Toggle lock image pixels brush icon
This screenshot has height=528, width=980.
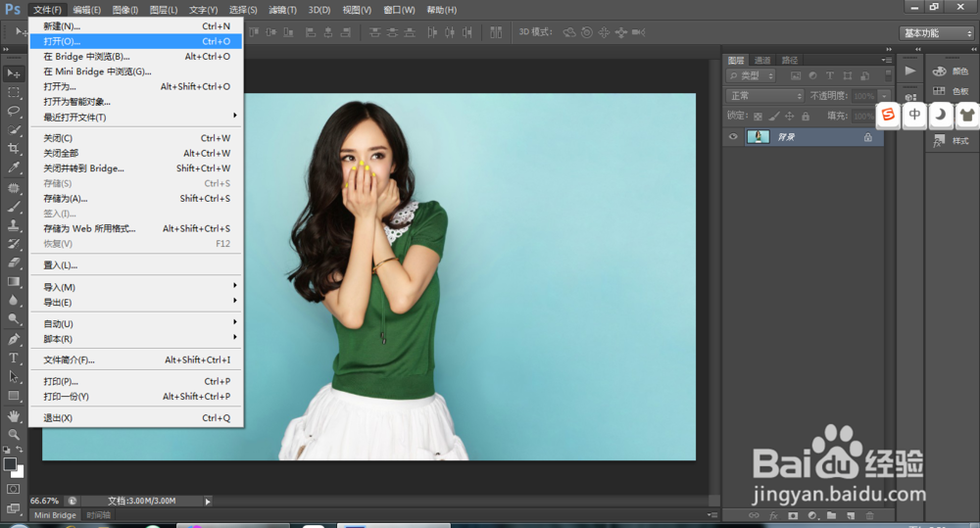point(774,117)
